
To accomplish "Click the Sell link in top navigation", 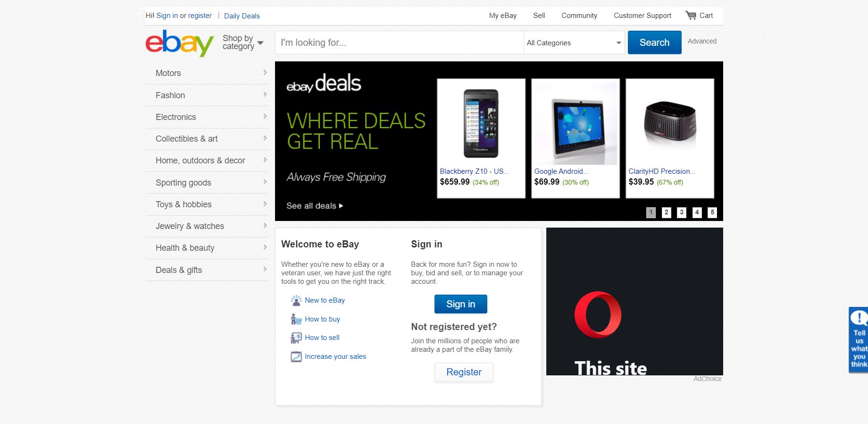I will coord(539,16).
